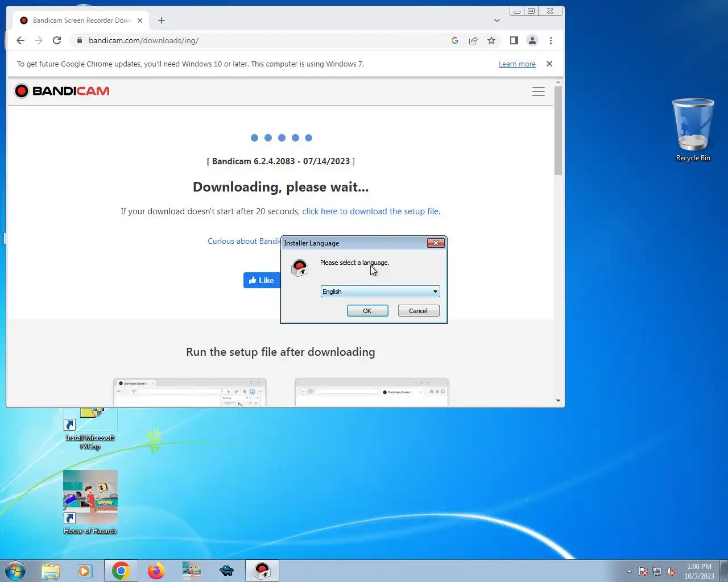
Task: Open a new Chrome tab
Action: (x=162, y=20)
